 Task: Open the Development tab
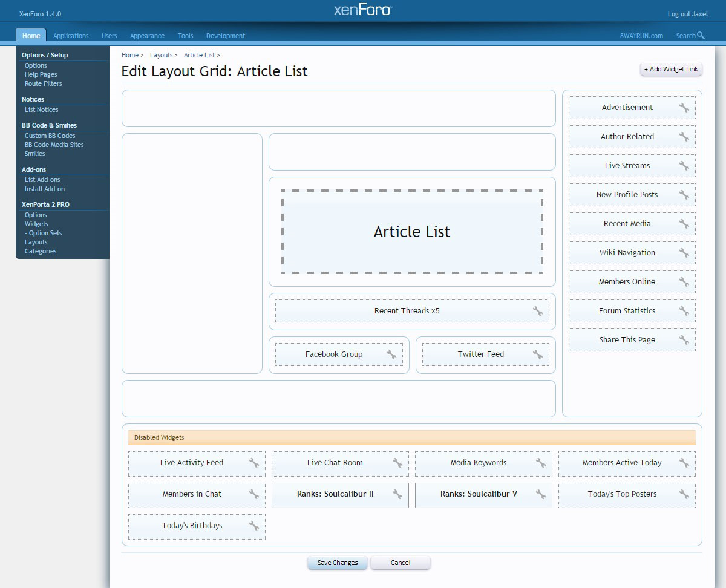(x=225, y=36)
